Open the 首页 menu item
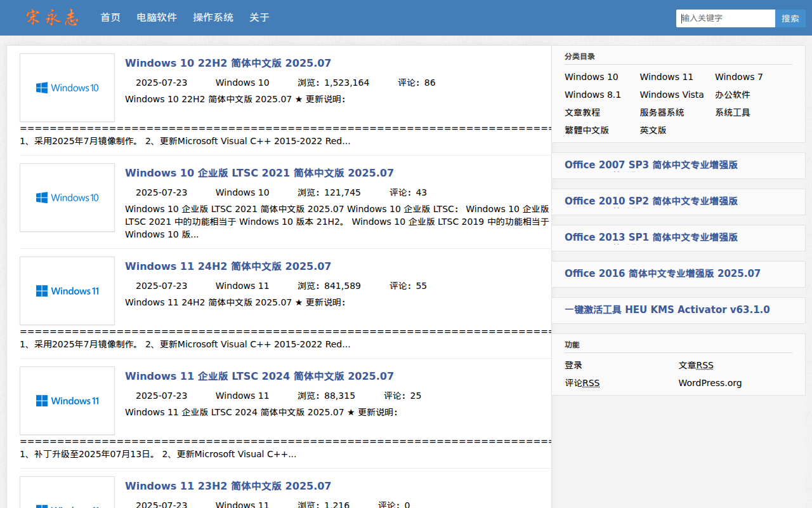Viewport: 812px width, 508px height. coord(110,18)
